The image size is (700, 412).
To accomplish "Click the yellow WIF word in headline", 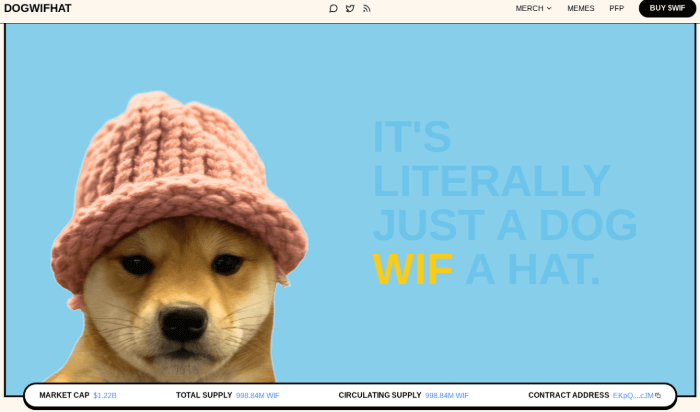I will pos(412,270).
